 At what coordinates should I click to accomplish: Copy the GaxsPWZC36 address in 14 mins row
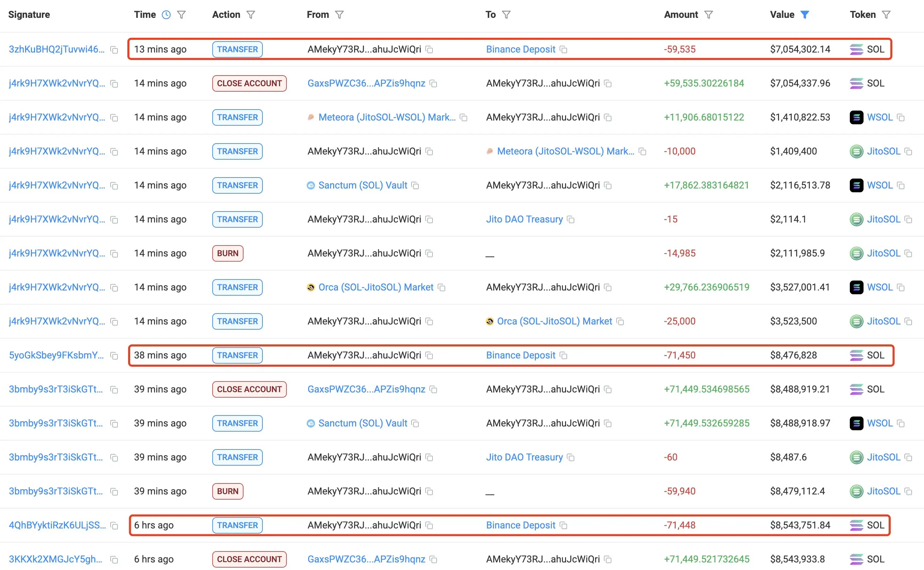(434, 84)
